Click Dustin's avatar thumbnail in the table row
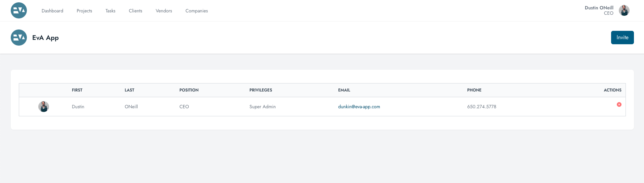This screenshot has height=183, width=644. click(44, 107)
